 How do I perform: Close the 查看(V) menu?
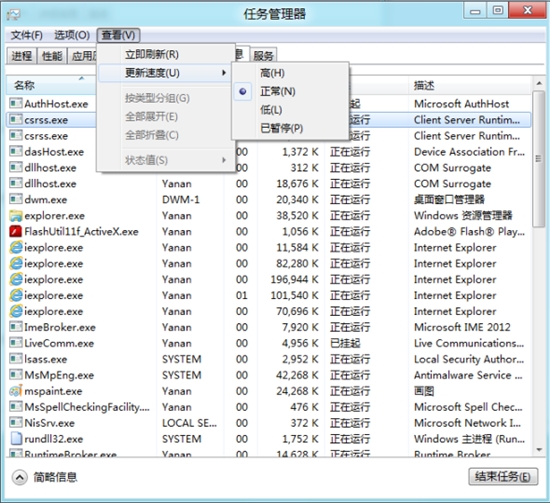pyautogui.click(x=118, y=35)
